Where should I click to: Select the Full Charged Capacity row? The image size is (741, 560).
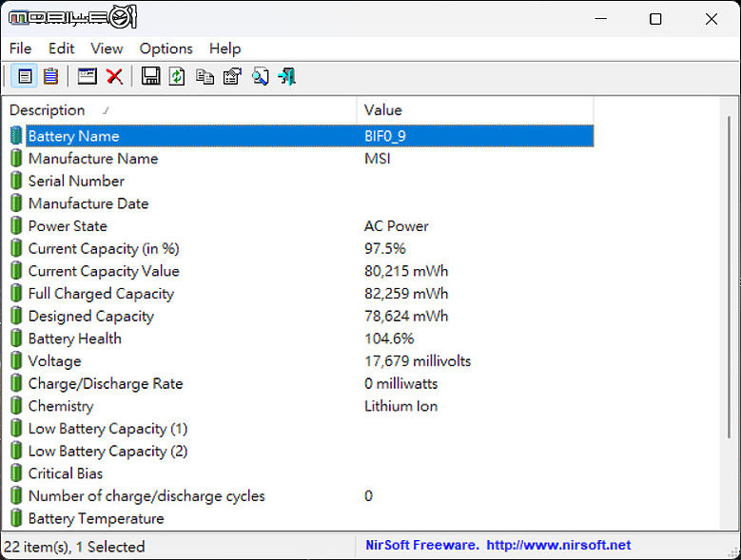101,294
